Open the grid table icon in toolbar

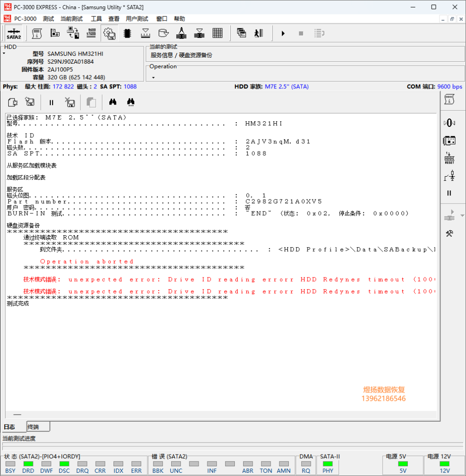218,33
